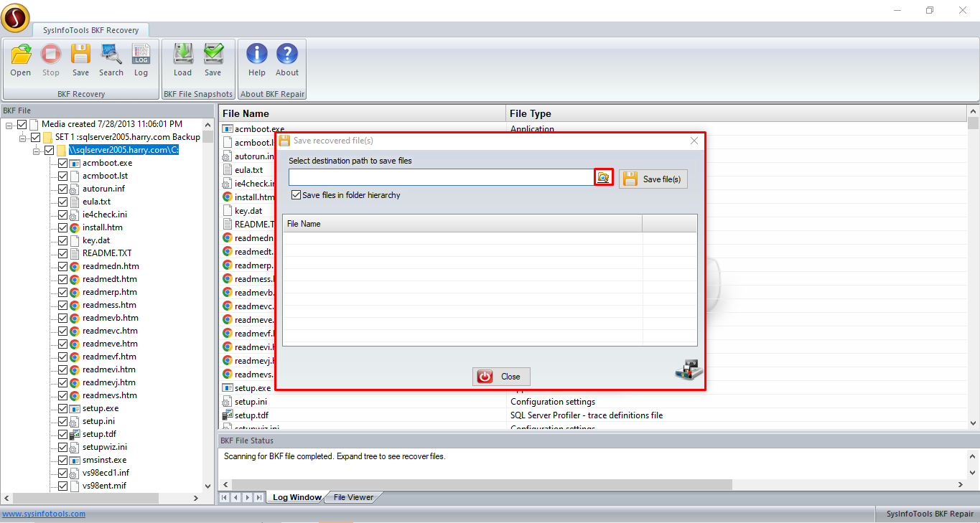Uncheck vs98ent.mif checkbox in tree
This screenshot has height=523, width=980.
pos(63,486)
